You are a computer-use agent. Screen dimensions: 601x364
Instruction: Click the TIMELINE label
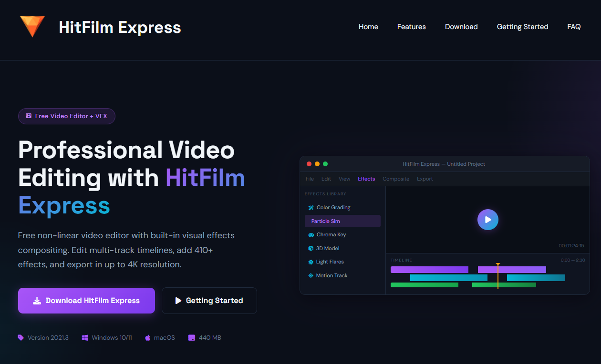tap(401, 260)
